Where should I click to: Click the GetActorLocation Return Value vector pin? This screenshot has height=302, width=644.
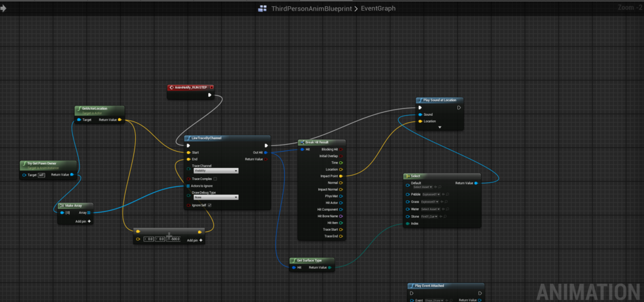click(119, 120)
